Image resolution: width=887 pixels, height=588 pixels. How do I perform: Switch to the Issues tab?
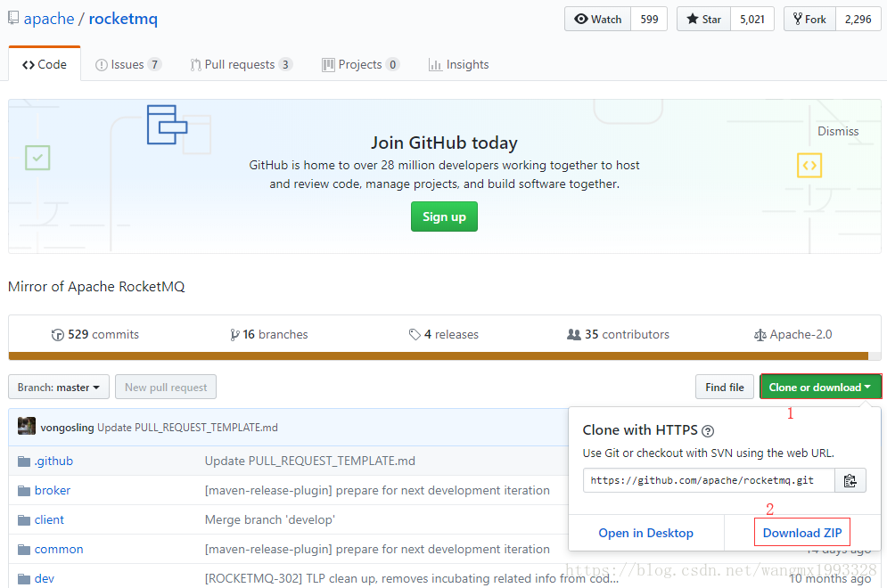[x=128, y=64]
